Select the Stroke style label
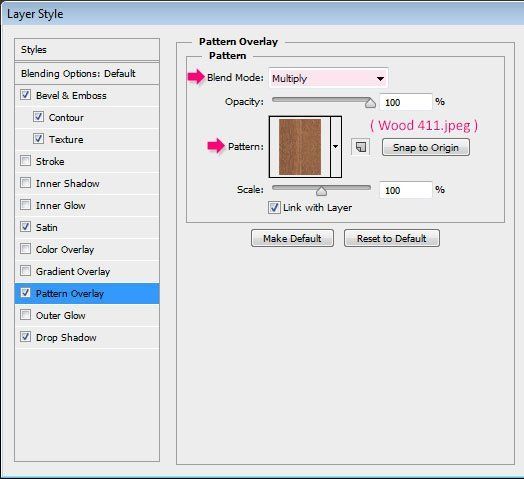 [50, 161]
